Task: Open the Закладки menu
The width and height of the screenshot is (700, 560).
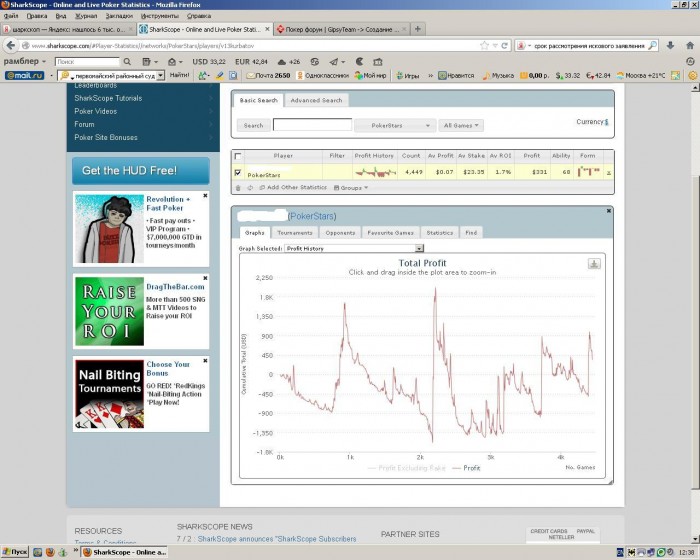Action: tap(119, 16)
